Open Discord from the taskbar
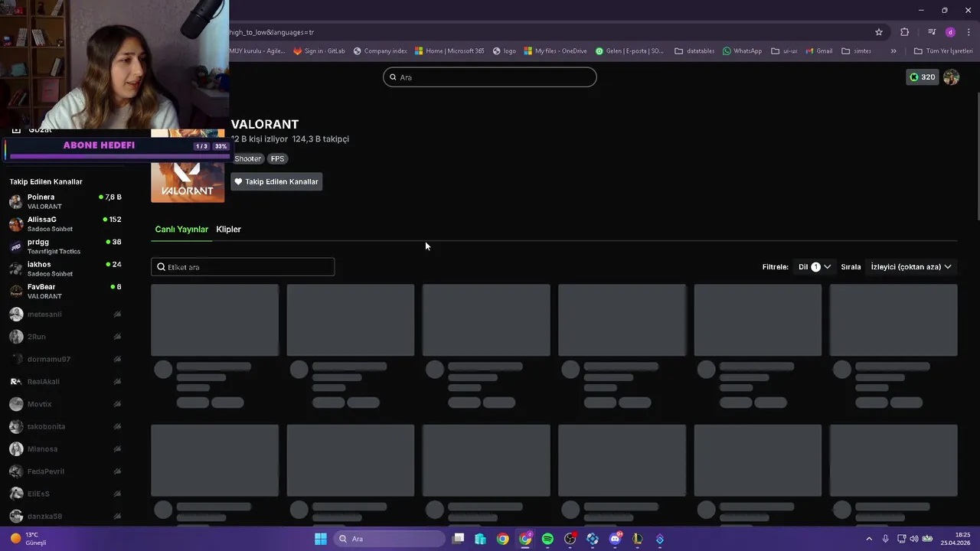The width and height of the screenshot is (980, 551). [615, 539]
